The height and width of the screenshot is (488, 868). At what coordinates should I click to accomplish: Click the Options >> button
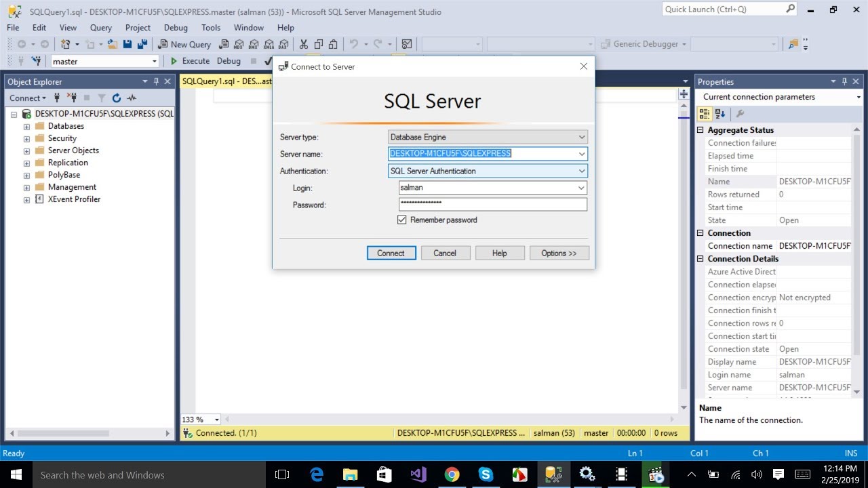tap(559, 253)
